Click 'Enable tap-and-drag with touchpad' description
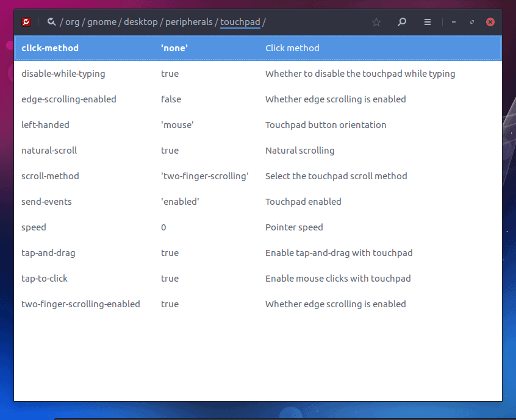This screenshot has height=420, width=516. point(339,253)
